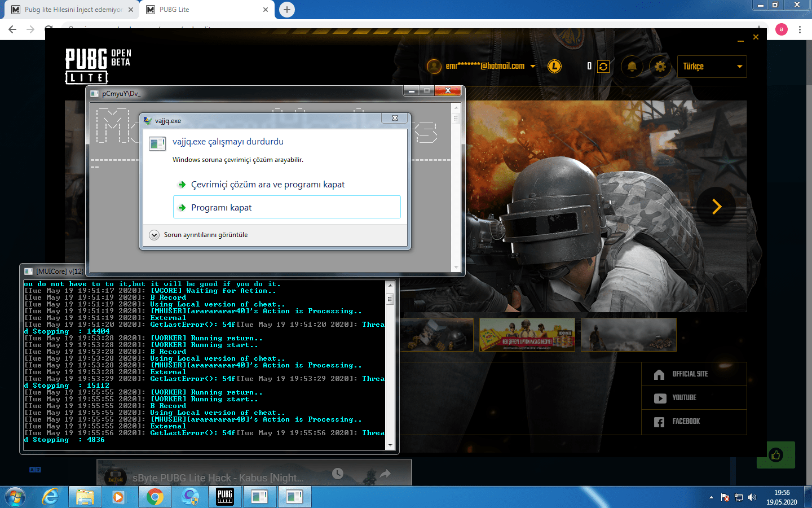Image resolution: width=812 pixels, height=508 pixels.
Task: Click the 'd Stopping : 15112' console line
Action: [67, 386]
